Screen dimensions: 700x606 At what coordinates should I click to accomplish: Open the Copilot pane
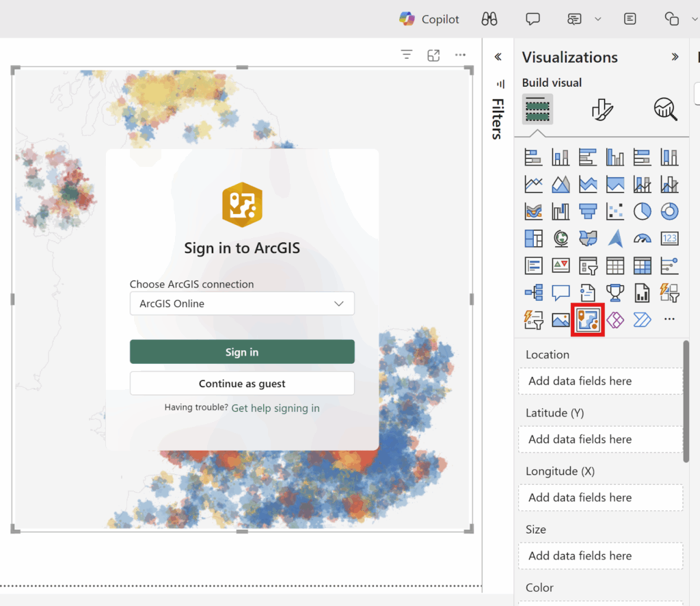tap(429, 19)
